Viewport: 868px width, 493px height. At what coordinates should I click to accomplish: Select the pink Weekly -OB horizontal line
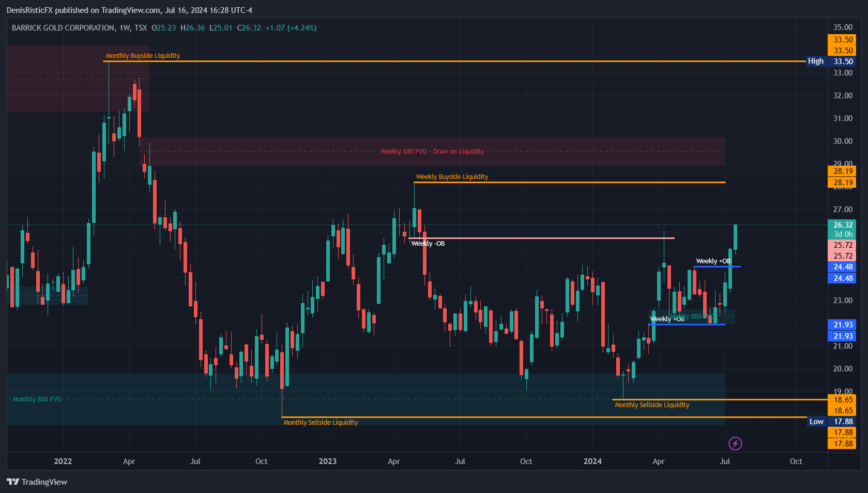point(541,238)
